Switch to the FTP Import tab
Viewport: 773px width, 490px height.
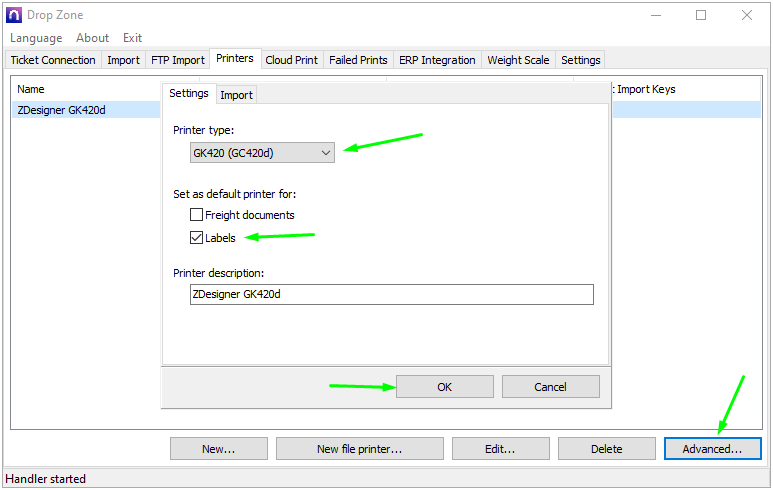coord(177,60)
